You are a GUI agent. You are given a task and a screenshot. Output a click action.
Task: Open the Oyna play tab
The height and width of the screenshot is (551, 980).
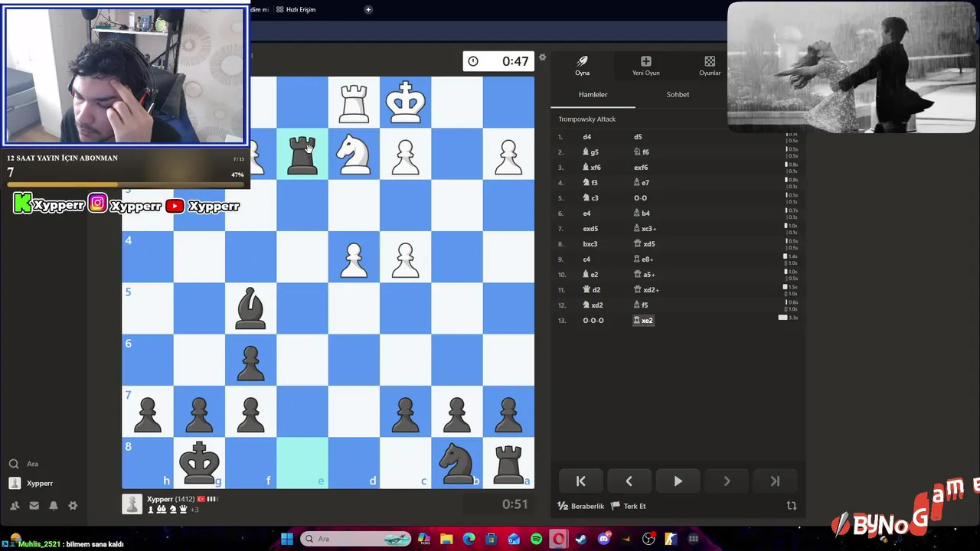[x=582, y=66]
